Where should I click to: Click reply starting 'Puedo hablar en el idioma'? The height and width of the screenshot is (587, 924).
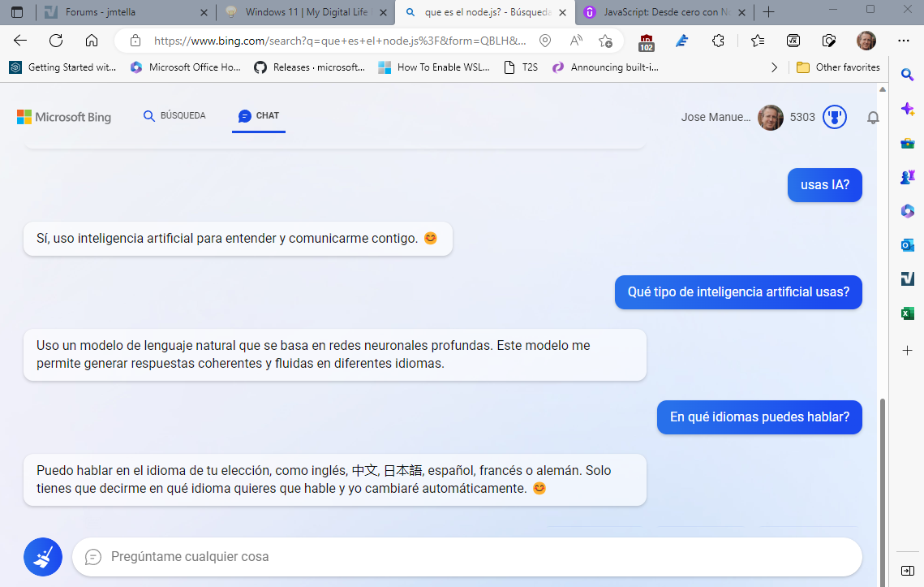335,480
